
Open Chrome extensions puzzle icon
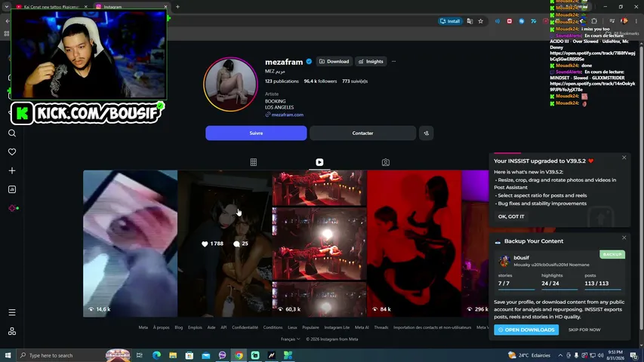pyautogui.click(x=594, y=21)
